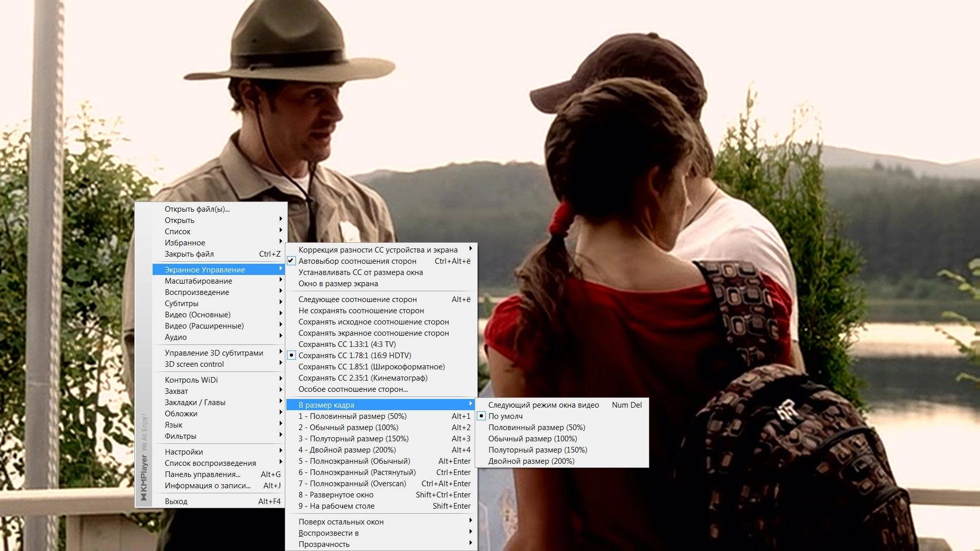Image resolution: width=980 pixels, height=551 pixels.
Task: Expand the 'Список' submenu
Action: click(x=218, y=231)
